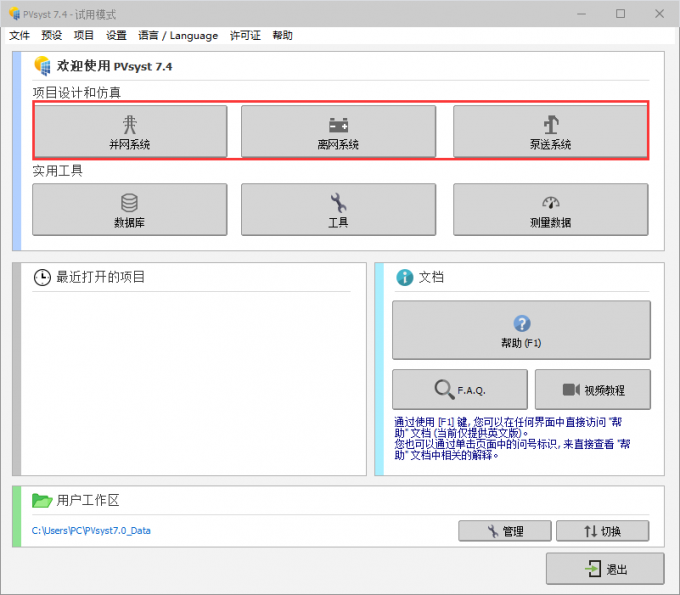The height and width of the screenshot is (595, 680).
Task: Open the 语言 / Language menu
Action: coord(178,36)
